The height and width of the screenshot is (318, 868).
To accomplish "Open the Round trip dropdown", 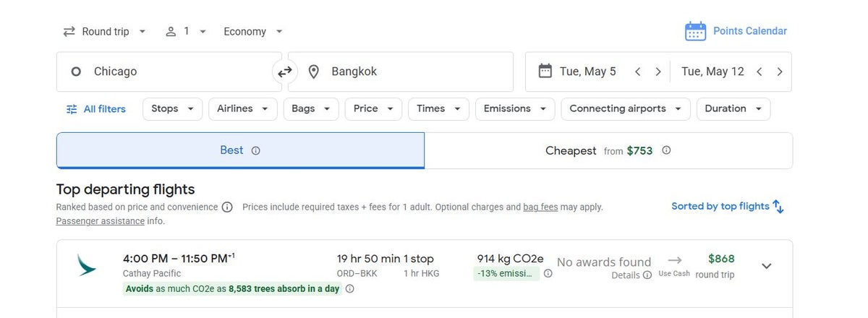I will (104, 31).
